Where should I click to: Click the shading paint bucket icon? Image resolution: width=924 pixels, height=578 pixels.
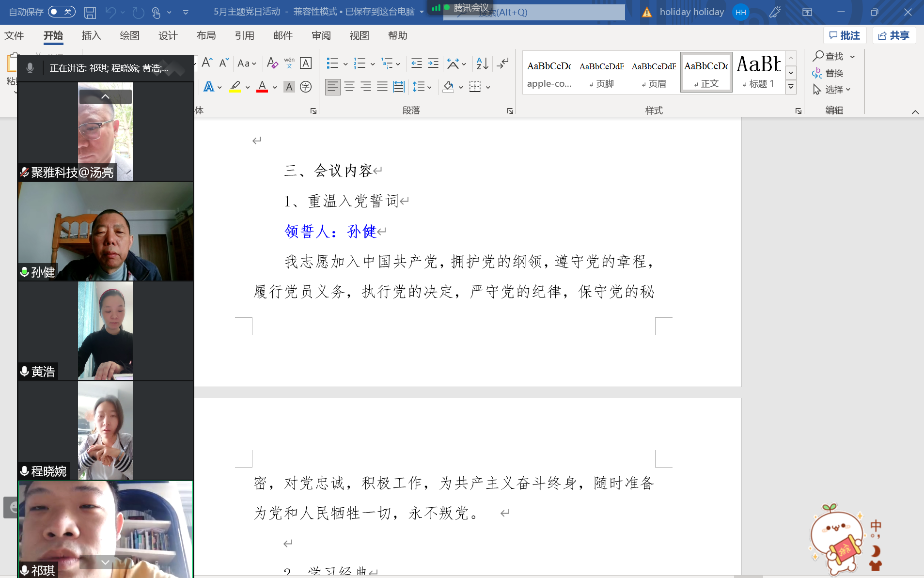448,87
